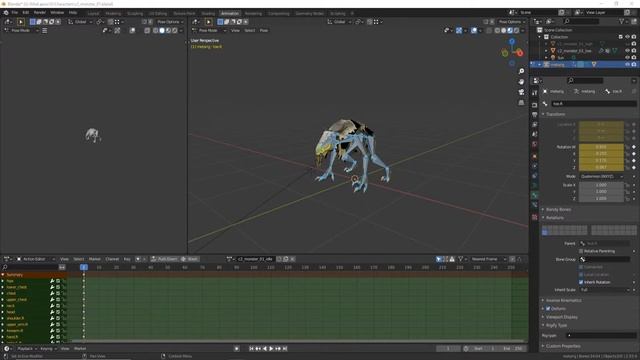This screenshot has width=640, height=360.
Task: Click the pan hand icon in the viewport
Action: pyautogui.click(x=521, y=82)
